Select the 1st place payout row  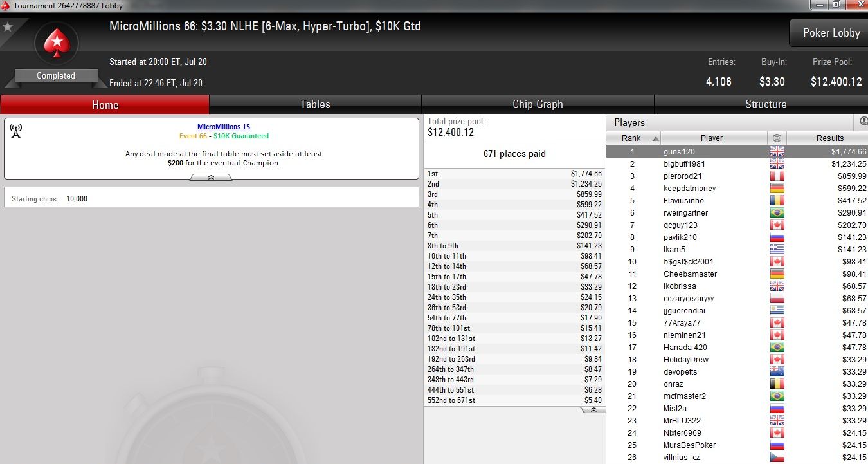[514, 174]
